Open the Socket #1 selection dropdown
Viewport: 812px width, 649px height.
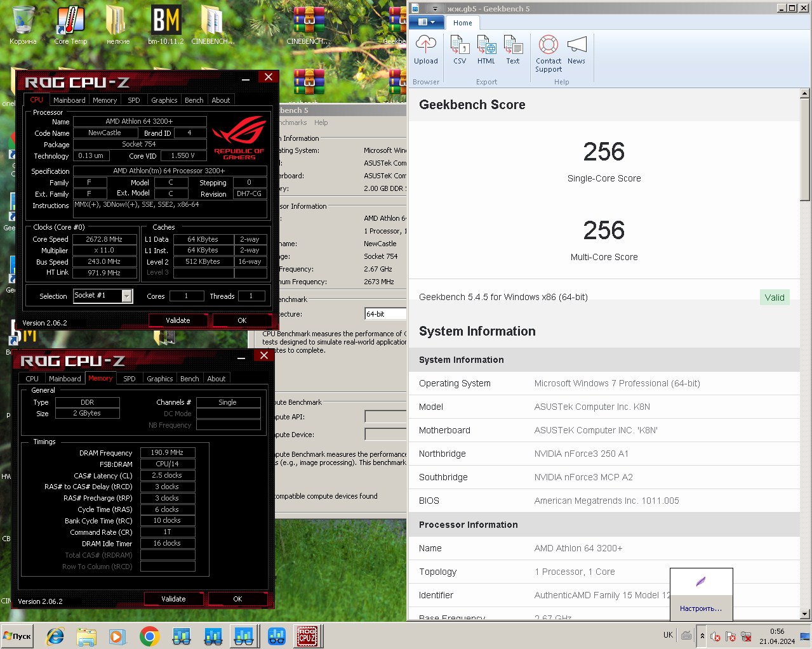pyautogui.click(x=127, y=296)
